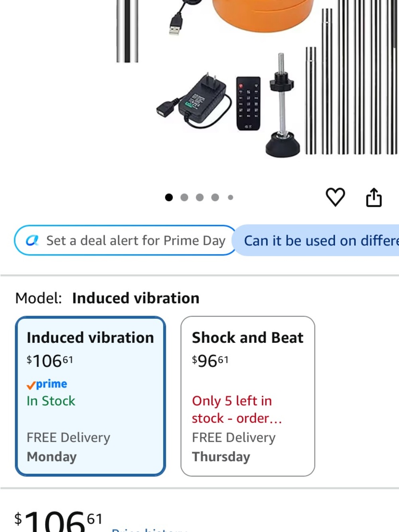This screenshot has width=399, height=532.
Task: Tap the share icon
Action: click(x=374, y=197)
